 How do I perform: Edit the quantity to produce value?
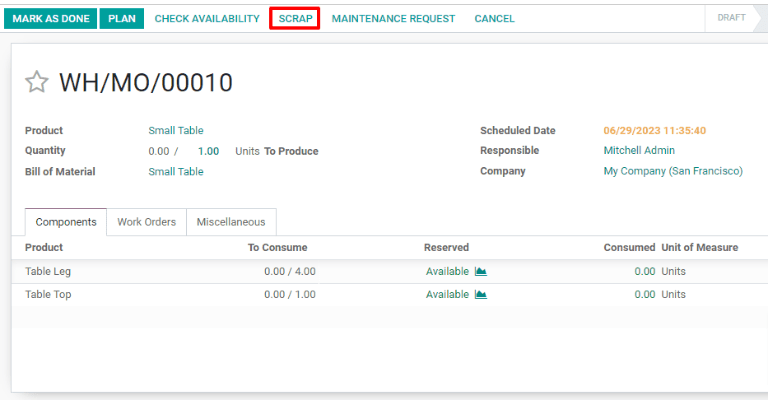(208, 152)
